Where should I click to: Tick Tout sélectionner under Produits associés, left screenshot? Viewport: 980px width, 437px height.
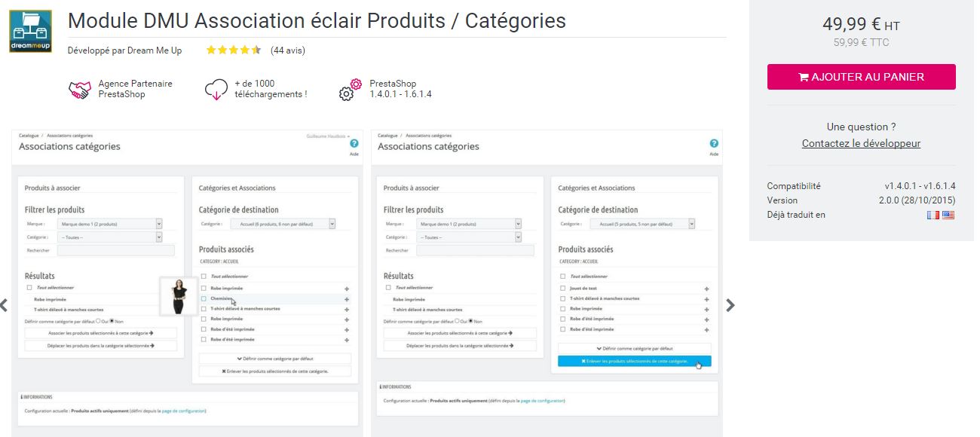pyautogui.click(x=204, y=277)
